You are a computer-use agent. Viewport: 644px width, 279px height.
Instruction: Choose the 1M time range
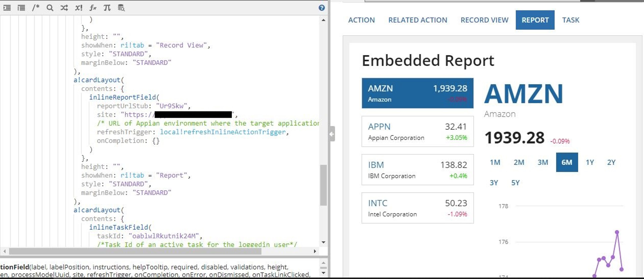[495, 162]
